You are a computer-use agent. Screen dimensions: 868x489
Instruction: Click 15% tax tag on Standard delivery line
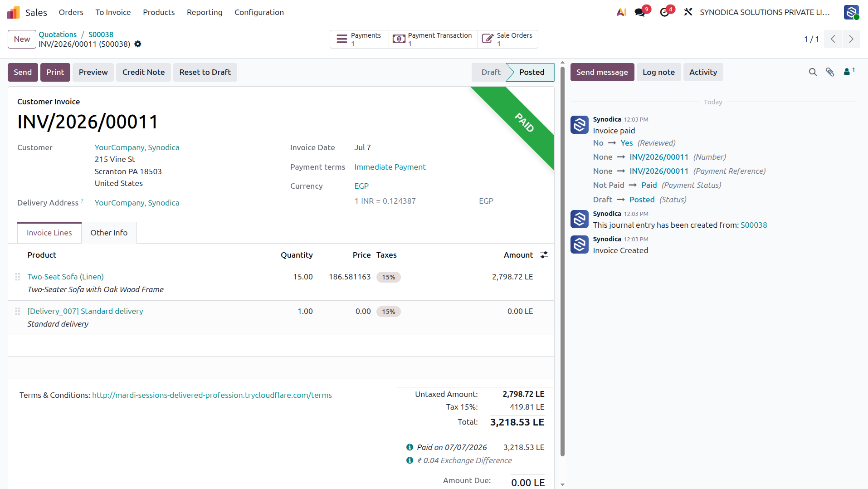point(389,312)
